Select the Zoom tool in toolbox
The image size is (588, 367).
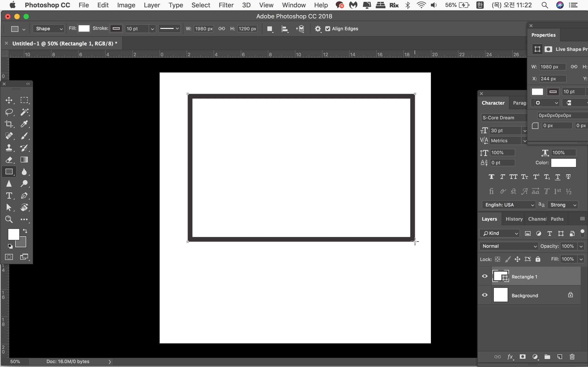9,220
